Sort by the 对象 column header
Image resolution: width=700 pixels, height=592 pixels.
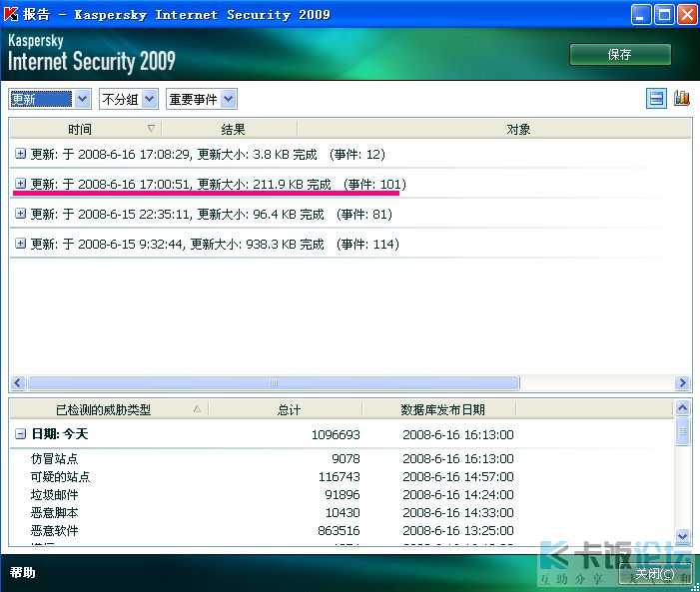pos(493,129)
